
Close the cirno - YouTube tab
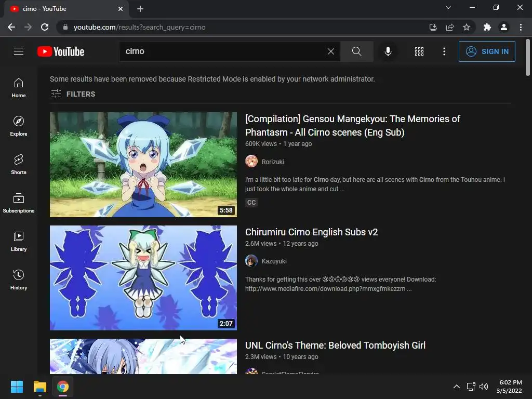(x=121, y=9)
